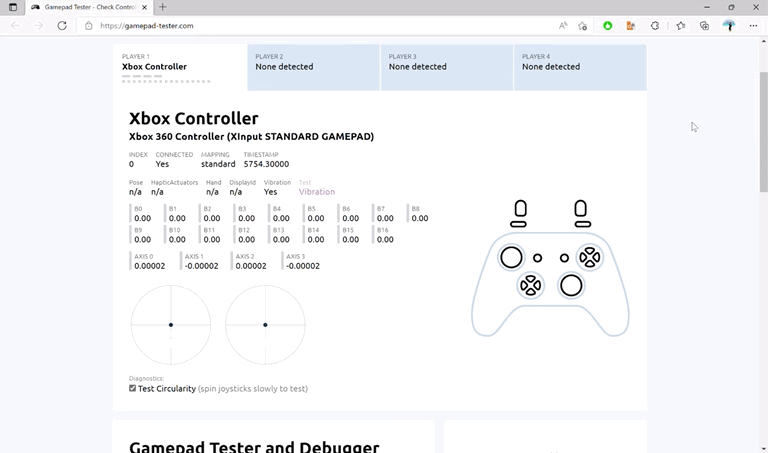Click the AXIS 0 value 0.00002
The image size is (768, 453).
150,266
